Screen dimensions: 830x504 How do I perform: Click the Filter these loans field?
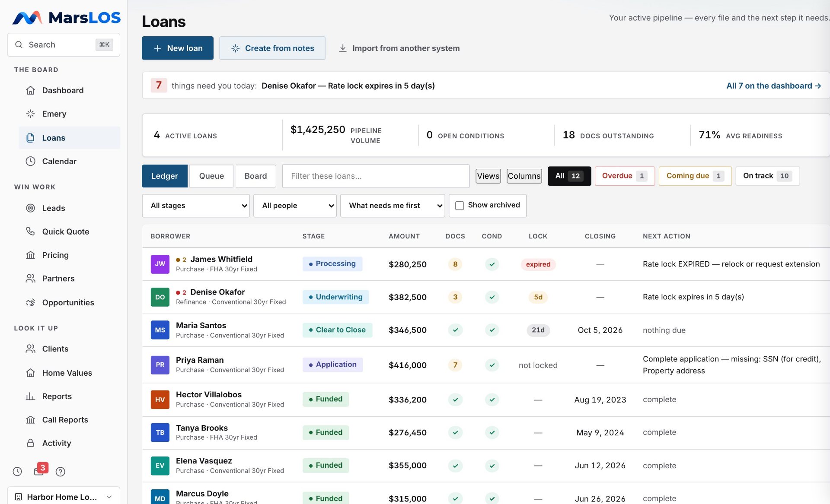(x=376, y=176)
